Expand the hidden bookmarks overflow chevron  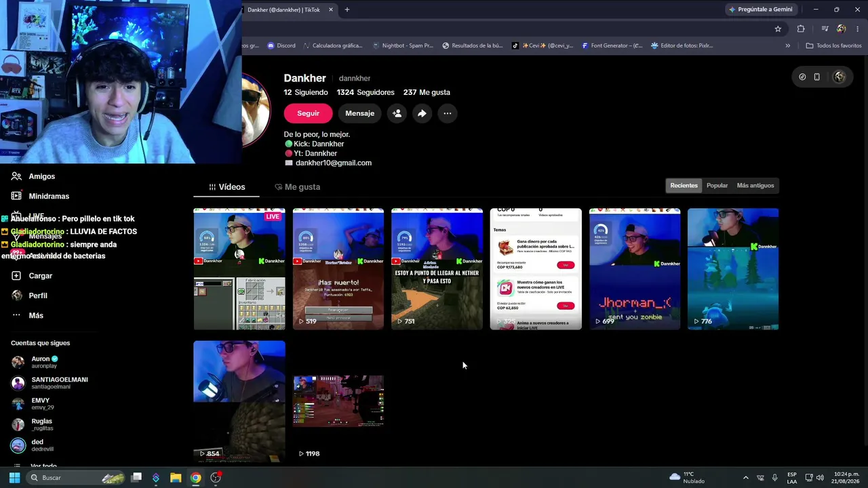click(x=787, y=45)
